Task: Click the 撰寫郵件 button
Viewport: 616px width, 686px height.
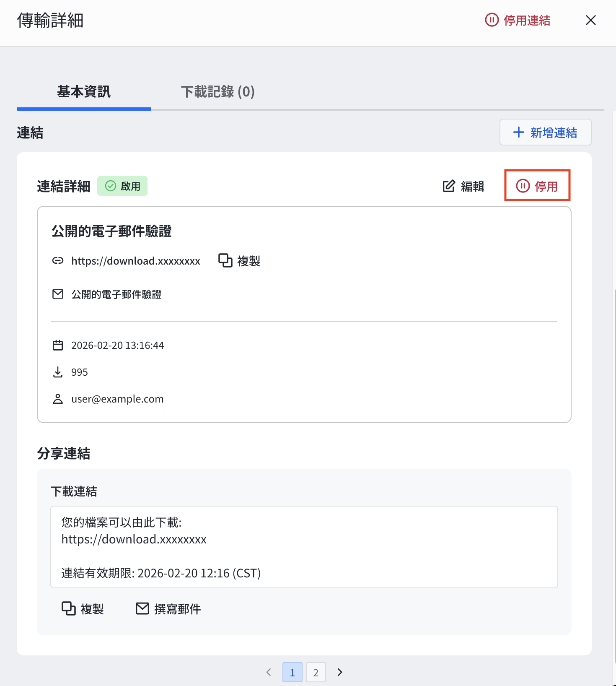Action: click(168, 608)
